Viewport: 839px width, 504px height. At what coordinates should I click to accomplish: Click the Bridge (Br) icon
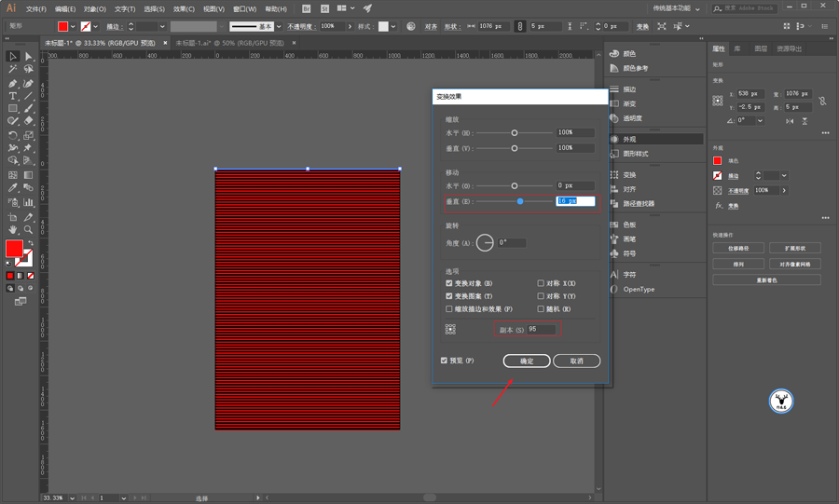point(307,8)
